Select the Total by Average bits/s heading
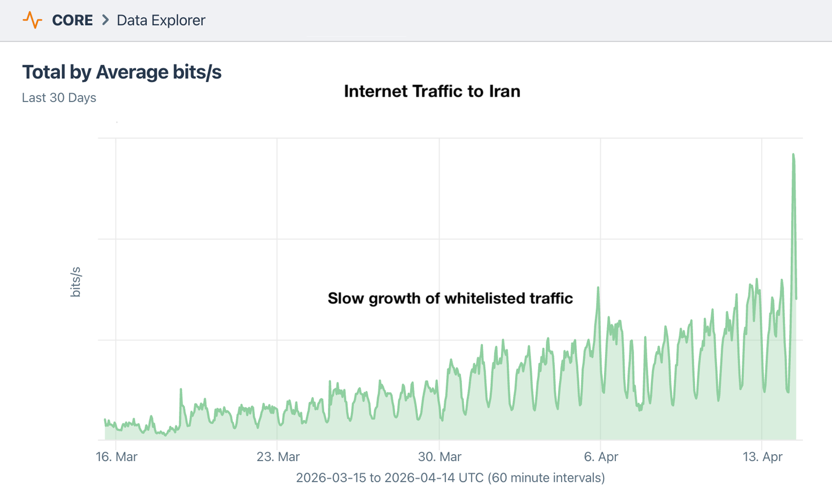The image size is (832, 504). 122,72
